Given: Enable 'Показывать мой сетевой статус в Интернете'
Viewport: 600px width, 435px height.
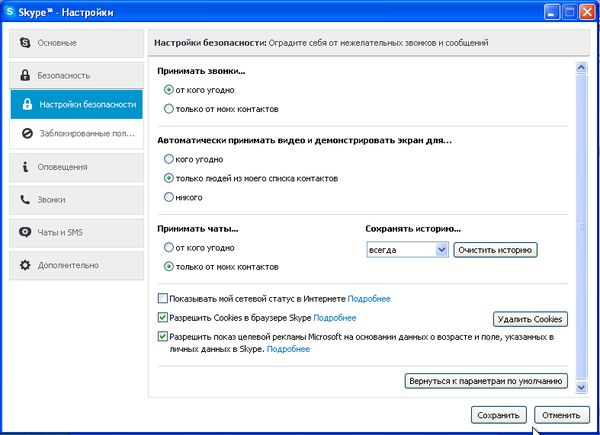Looking at the screenshot, I should [163, 298].
